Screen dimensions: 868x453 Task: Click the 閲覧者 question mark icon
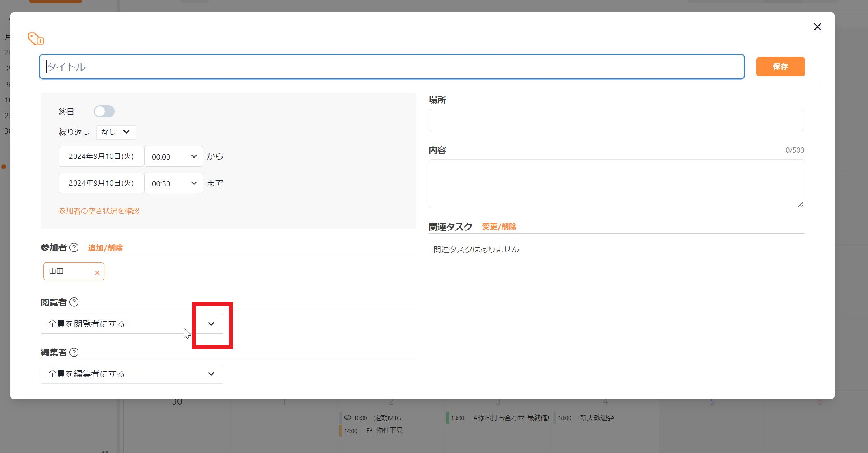74,302
